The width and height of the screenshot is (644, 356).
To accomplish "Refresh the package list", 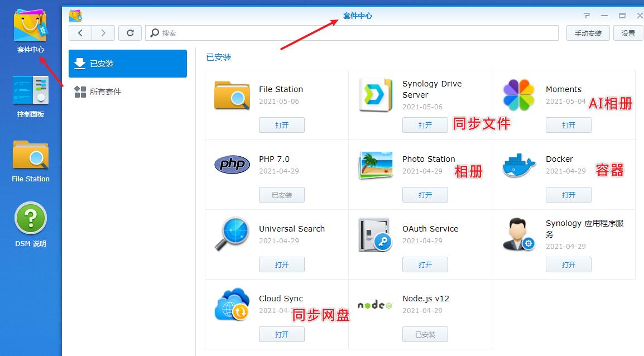I will [x=130, y=33].
